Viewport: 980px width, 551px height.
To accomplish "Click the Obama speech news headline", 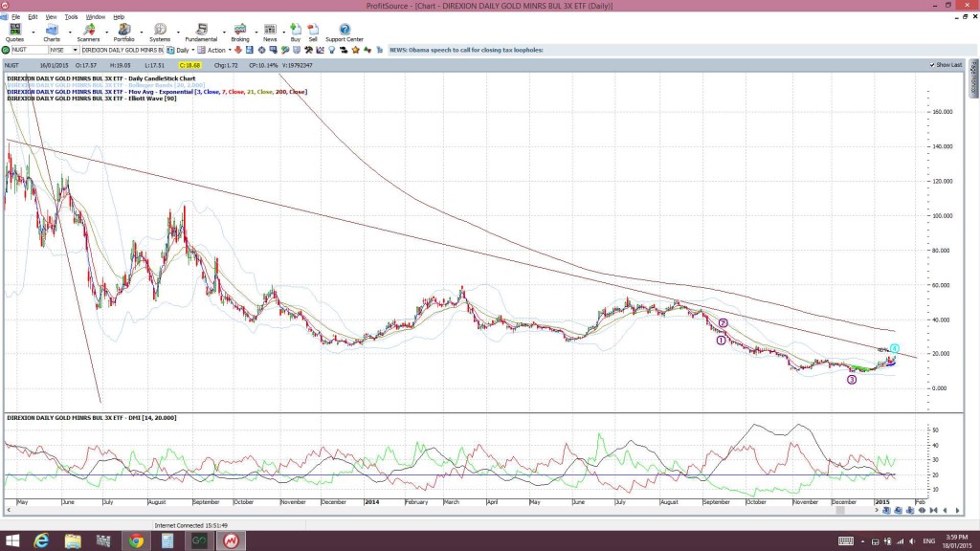I will pyautogui.click(x=466, y=50).
